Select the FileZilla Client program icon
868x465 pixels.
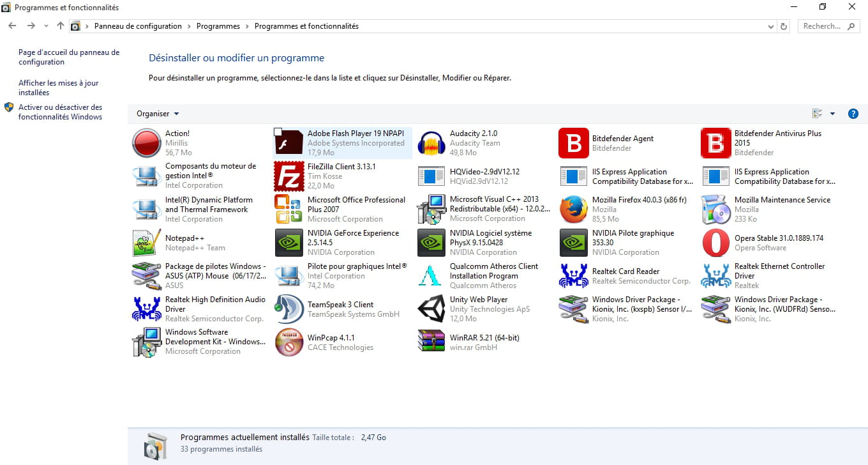(288, 176)
